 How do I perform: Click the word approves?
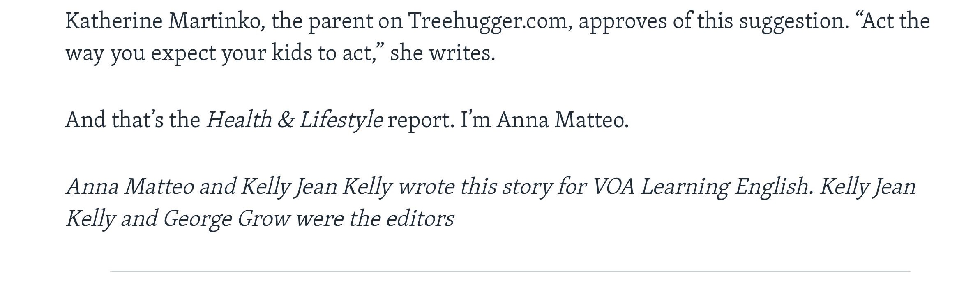click(x=623, y=21)
